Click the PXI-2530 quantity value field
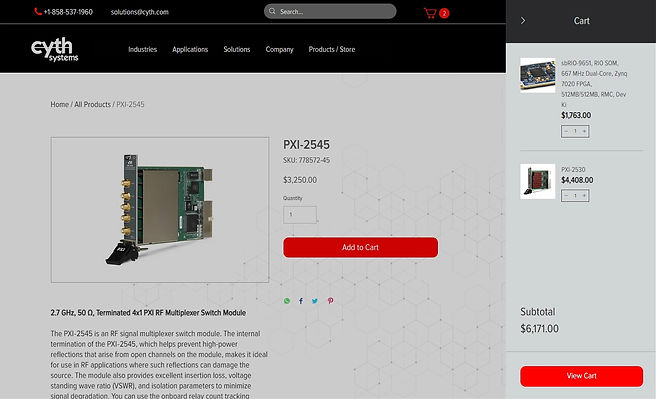Viewport: 656px width, 399px height. pos(575,195)
